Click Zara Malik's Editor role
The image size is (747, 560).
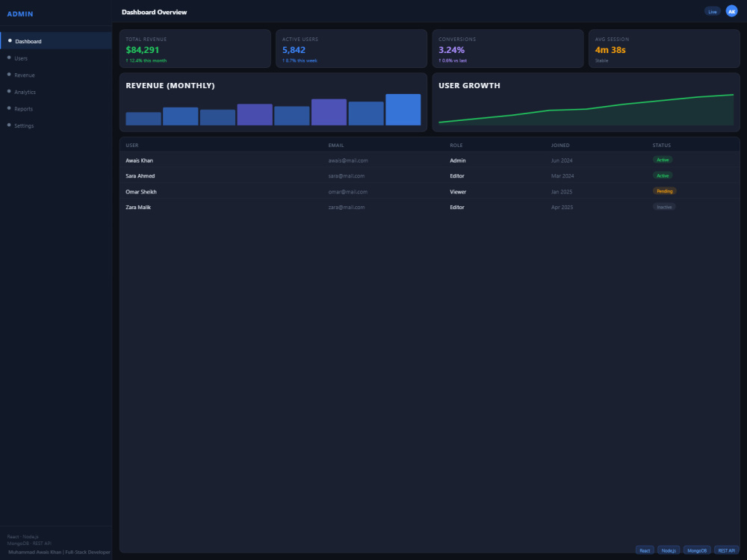pyautogui.click(x=457, y=207)
